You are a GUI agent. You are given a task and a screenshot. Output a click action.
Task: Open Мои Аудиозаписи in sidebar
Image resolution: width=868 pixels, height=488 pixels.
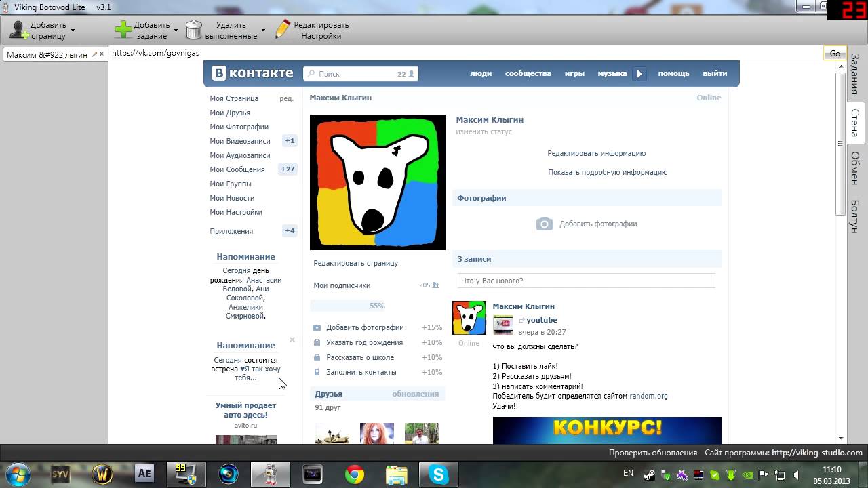tap(240, 155)
